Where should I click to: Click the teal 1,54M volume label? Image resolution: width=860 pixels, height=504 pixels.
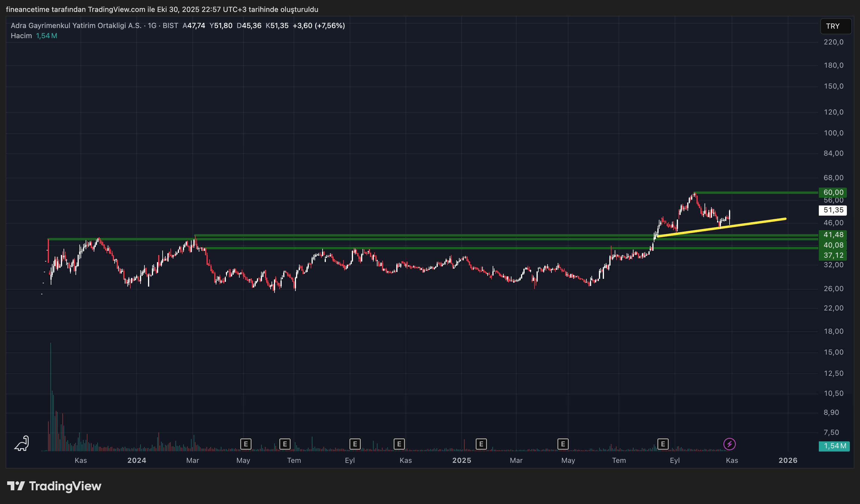(x=834, y=446)
